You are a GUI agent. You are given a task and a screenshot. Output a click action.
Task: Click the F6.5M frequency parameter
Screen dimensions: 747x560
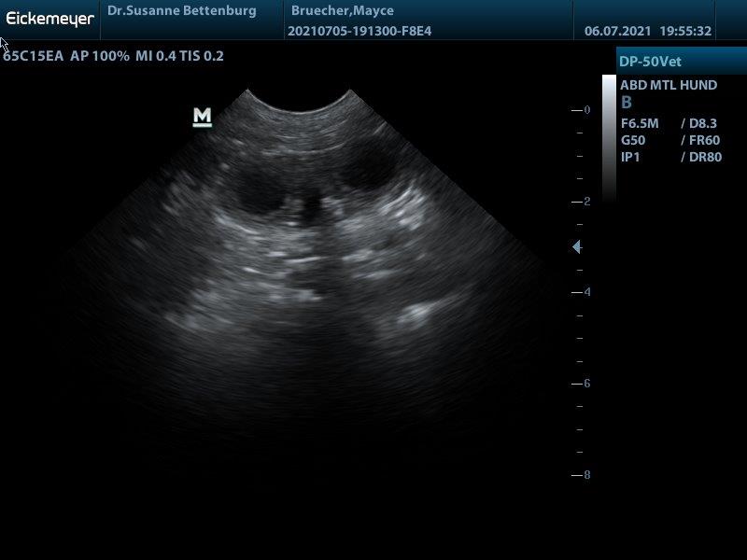640,123
